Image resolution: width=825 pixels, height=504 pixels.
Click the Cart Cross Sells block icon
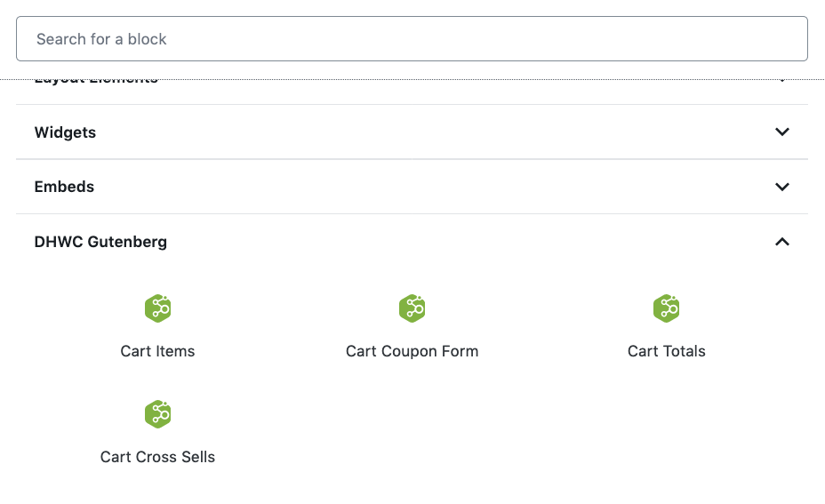(x=157, y=414)
